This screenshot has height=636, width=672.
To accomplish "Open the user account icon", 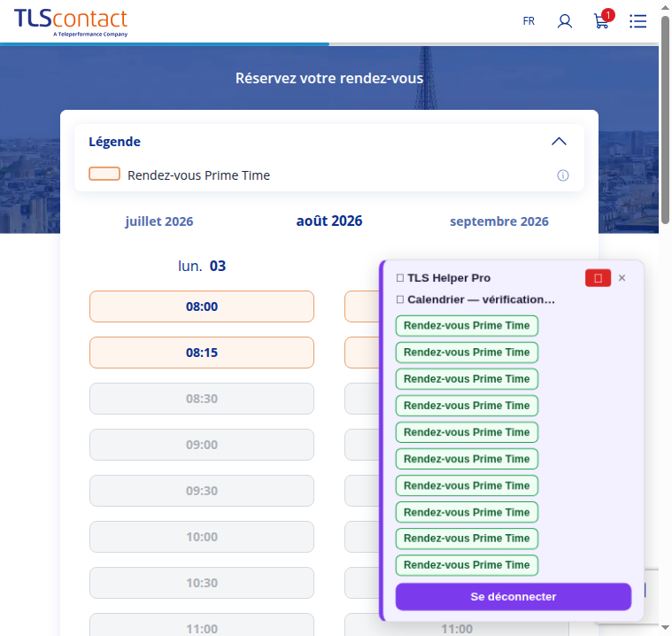I will pyautogui.click(x=565, y=20).
